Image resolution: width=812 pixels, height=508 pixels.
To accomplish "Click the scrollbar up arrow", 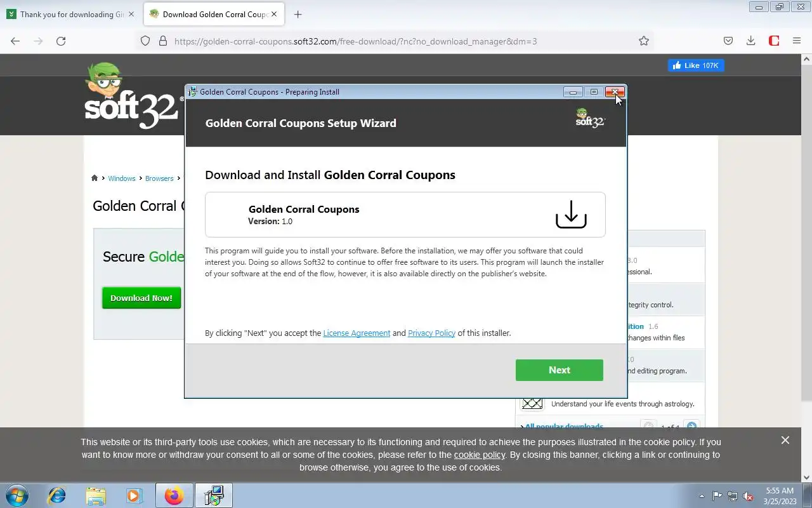I will coord(806,59).
